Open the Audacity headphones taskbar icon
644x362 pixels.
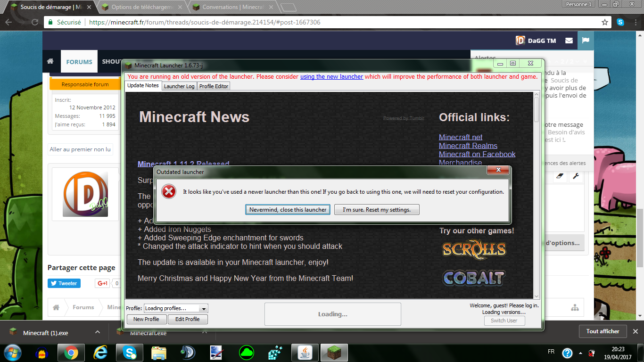tap(42, 353)
